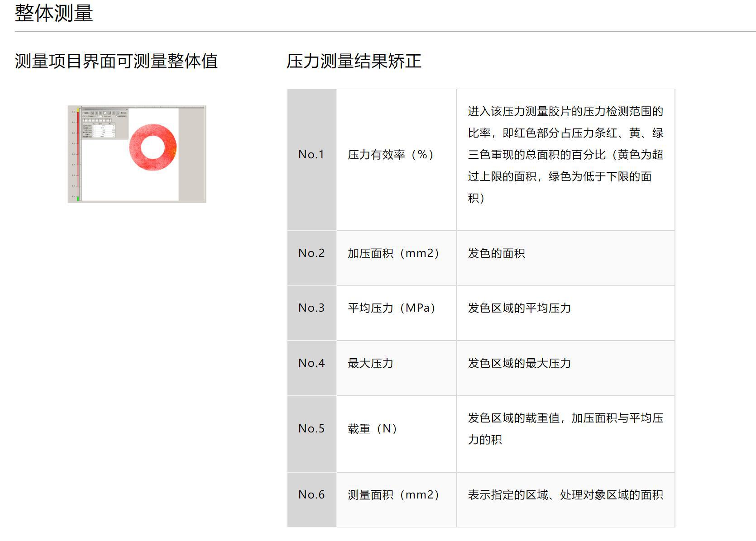Click the 载重（N）cell

[x=397, y=434]
